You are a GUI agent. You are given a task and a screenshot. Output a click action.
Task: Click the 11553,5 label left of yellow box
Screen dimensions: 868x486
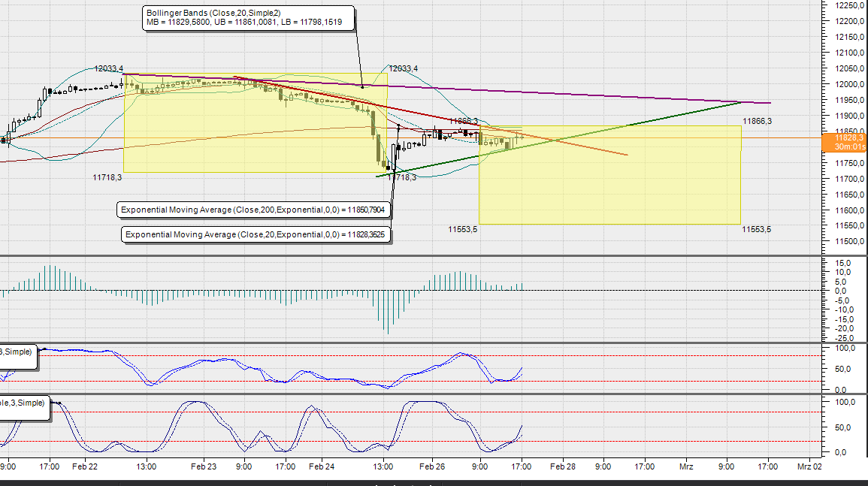pyautogui.click(x=463, y=229)
